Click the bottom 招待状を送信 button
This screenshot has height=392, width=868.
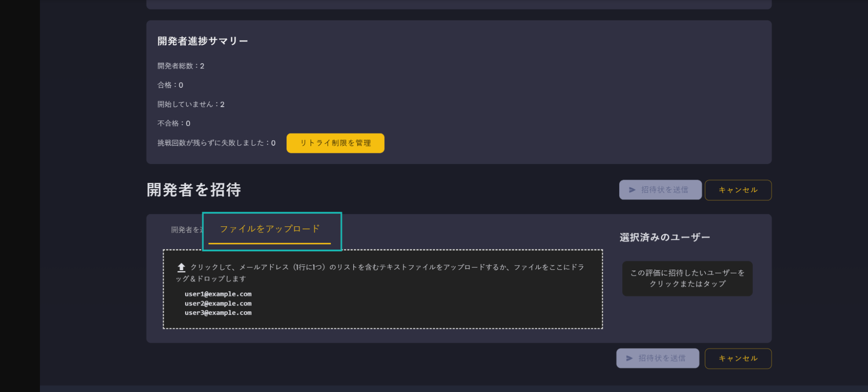(658, 358)
